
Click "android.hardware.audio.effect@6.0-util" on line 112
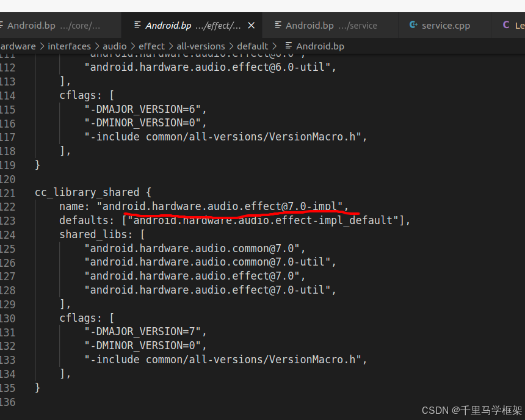(x=208, y=67)
